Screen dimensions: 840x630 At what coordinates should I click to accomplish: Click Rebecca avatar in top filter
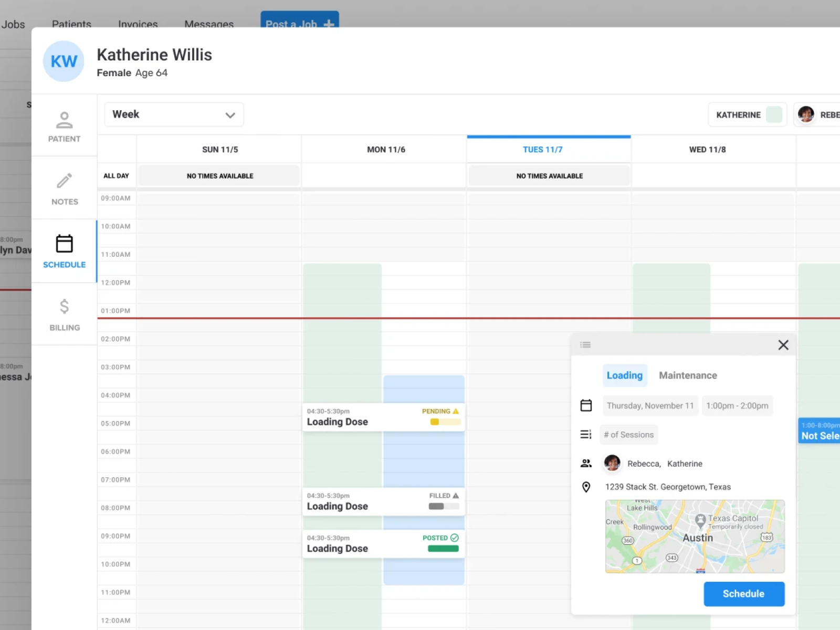point(806,114)
